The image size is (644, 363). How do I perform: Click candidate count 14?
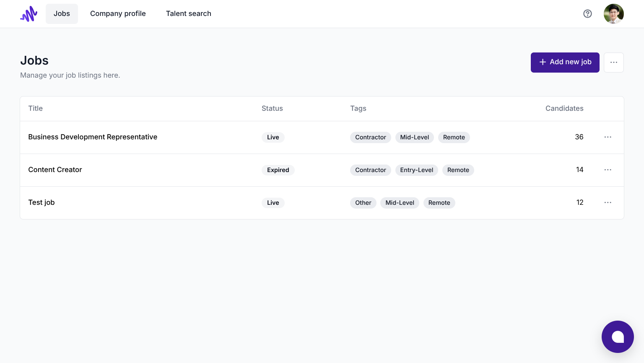tap(580, 170)
